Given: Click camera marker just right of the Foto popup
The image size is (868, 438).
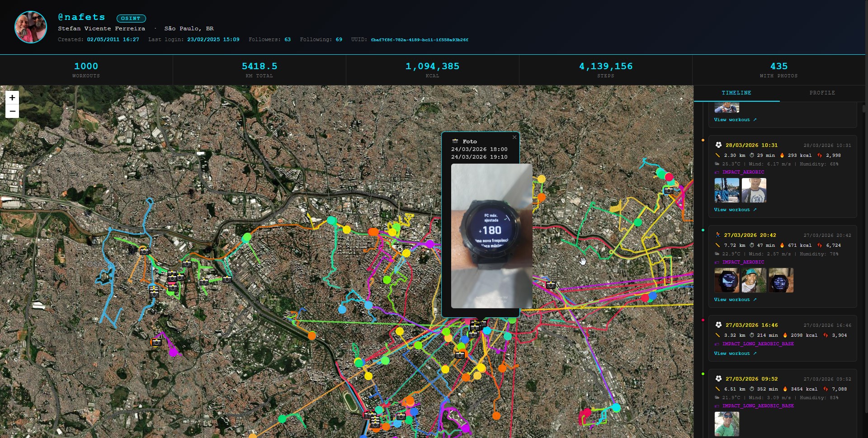Looking at the screenshot, I should (x=551, y=285).
